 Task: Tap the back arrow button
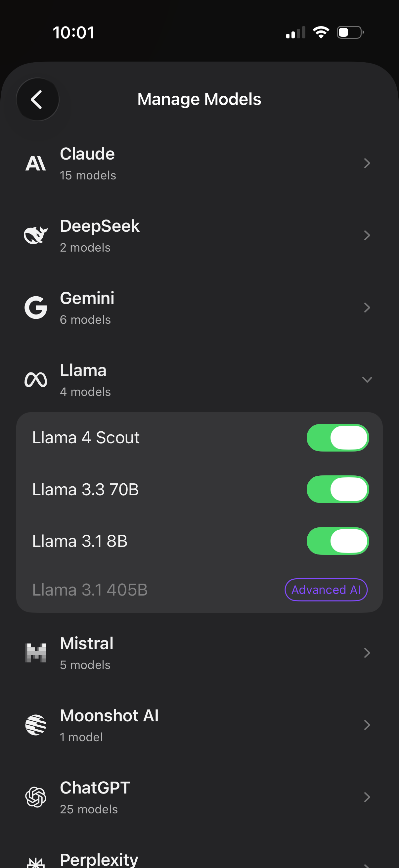[37, 99]
